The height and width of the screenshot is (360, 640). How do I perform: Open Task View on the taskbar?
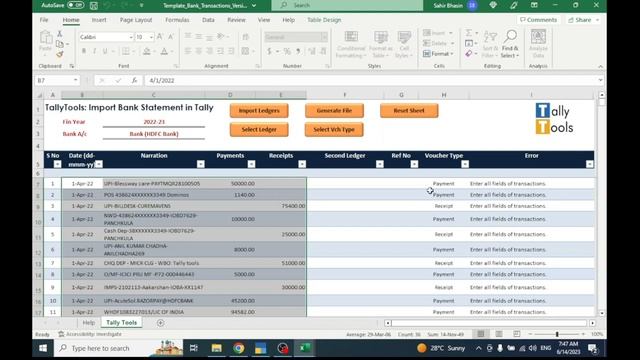point(193,348)
